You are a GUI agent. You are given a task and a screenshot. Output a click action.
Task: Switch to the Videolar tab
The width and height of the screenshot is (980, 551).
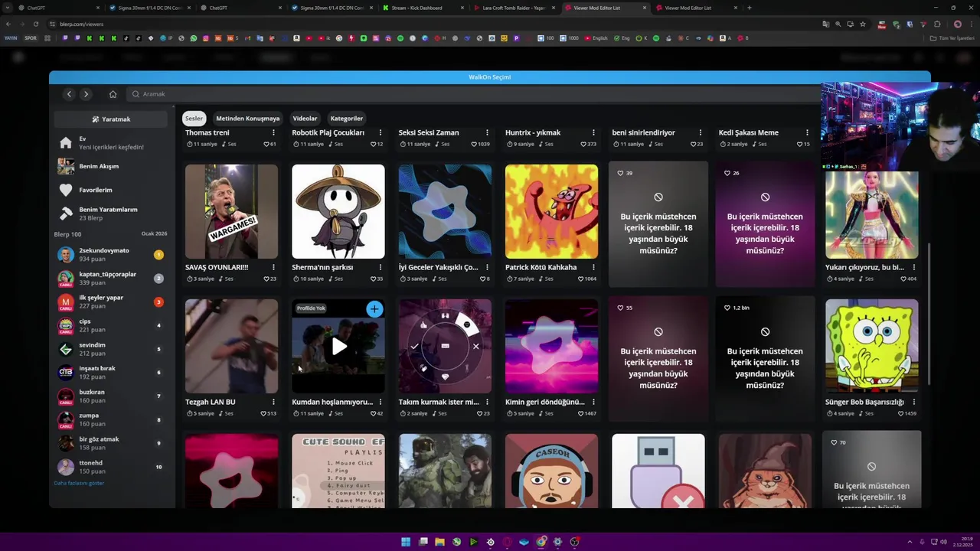tap(305, 119)
